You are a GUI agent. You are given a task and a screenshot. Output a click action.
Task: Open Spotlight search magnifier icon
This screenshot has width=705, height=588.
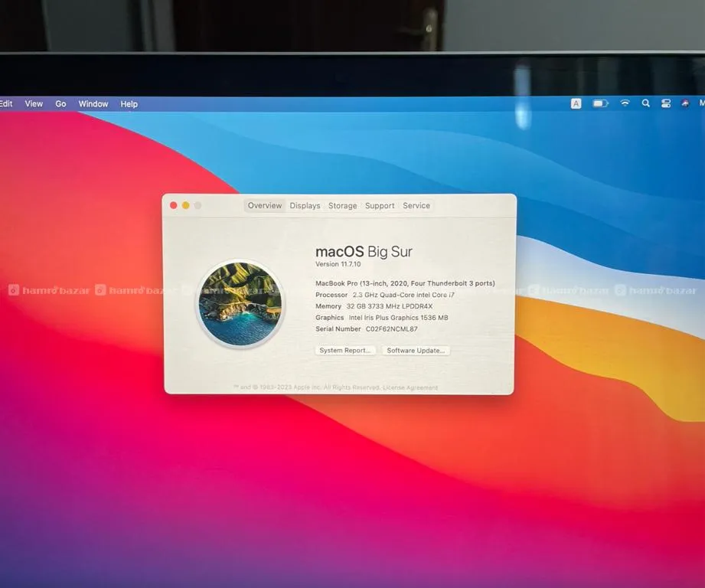(x=645, y=103)
